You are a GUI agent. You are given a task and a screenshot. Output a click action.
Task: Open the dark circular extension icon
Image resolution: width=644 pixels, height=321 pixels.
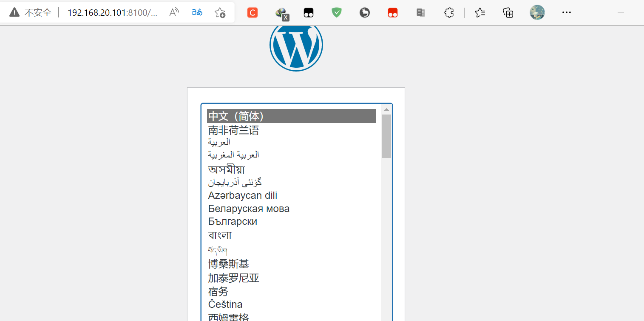click(364, 13)
